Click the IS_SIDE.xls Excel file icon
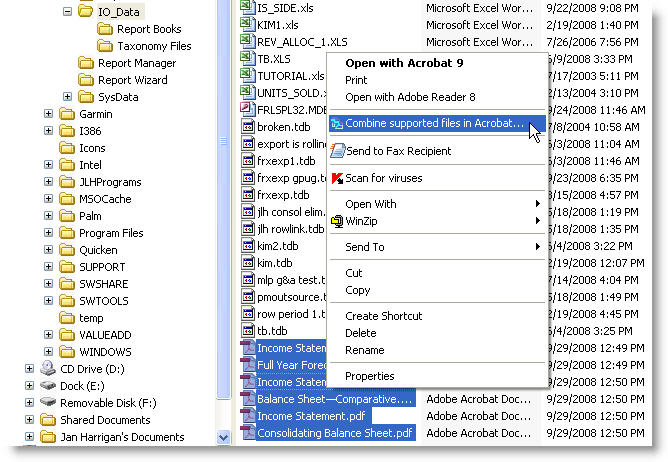Image resolution: width=668 pixels, height=462 pixels. click(x=247, y=7)
